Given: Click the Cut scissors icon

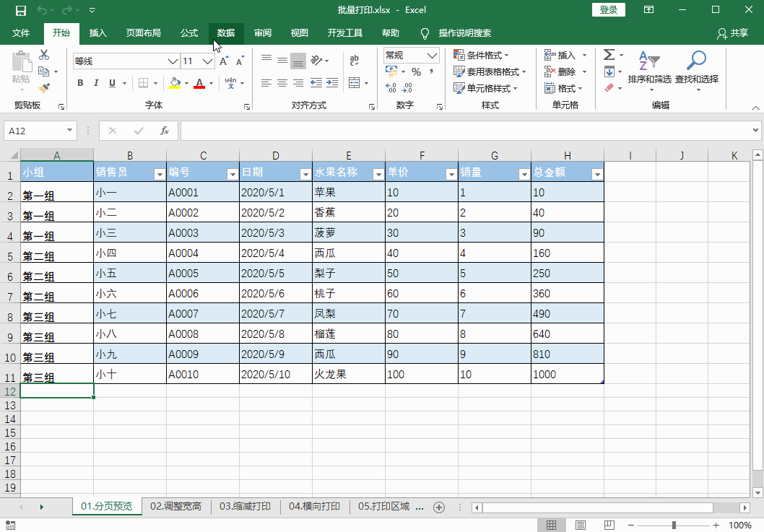Looking at the screenshot, I should [x=44, y=55].
